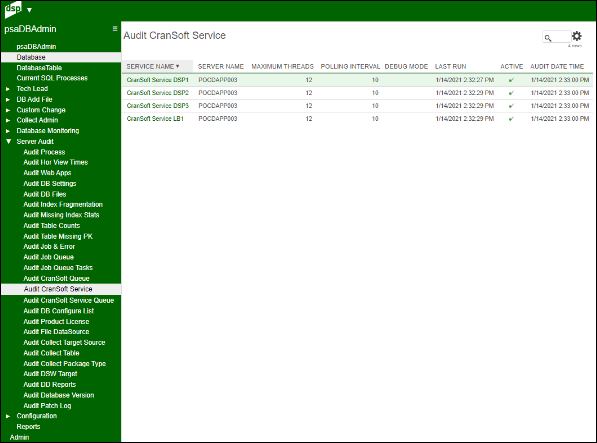Open Admin in sidebar

[19, 437]
